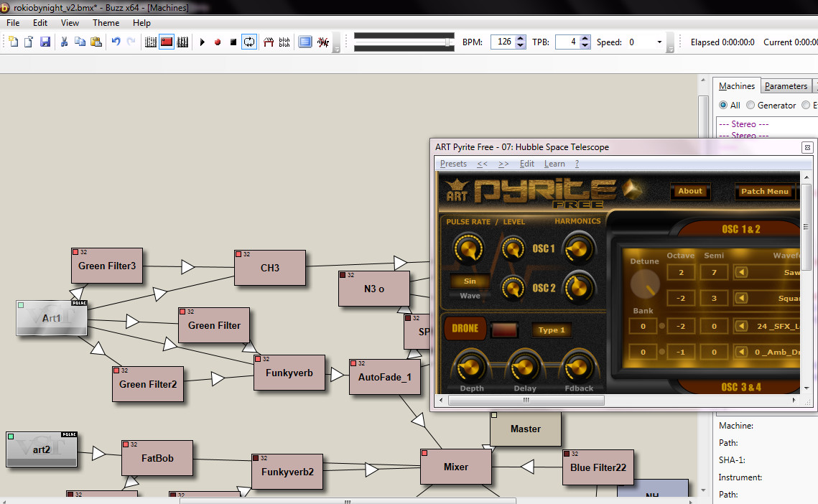The image size is (818, 504).
Task: Create a new file from toolbar
Action: 14,42
